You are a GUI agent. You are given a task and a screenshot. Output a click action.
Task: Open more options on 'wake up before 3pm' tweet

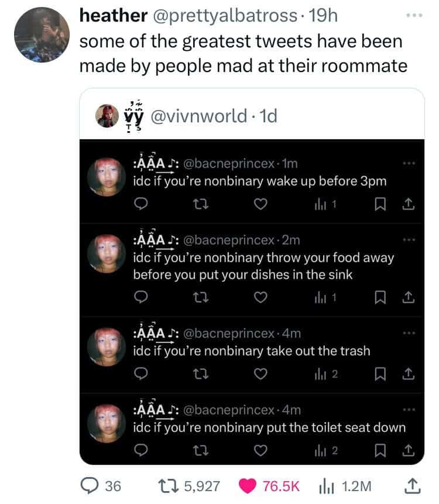coord(409,163)
